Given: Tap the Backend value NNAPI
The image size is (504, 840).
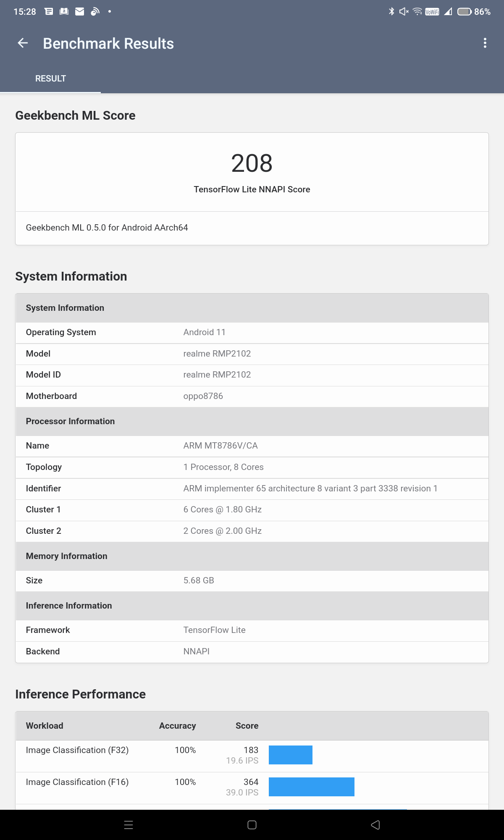Looking at the screenshot, I should [x=197, y=651].
